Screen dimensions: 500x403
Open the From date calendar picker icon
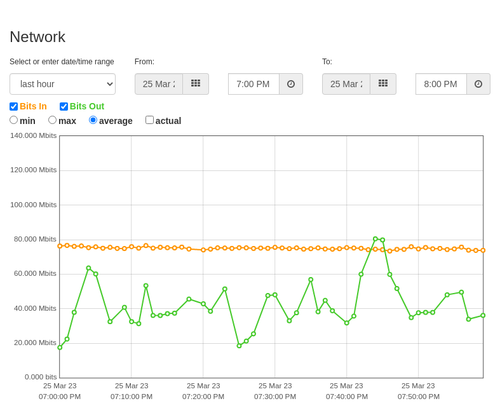196,84
